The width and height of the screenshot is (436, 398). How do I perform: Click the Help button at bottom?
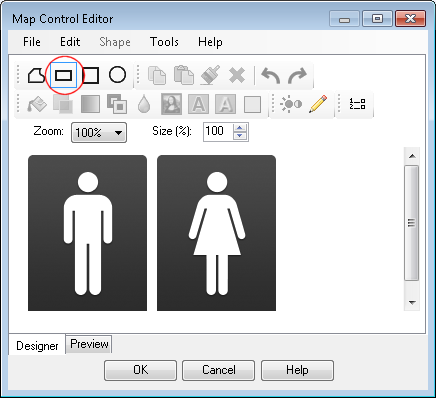(297, 370)
